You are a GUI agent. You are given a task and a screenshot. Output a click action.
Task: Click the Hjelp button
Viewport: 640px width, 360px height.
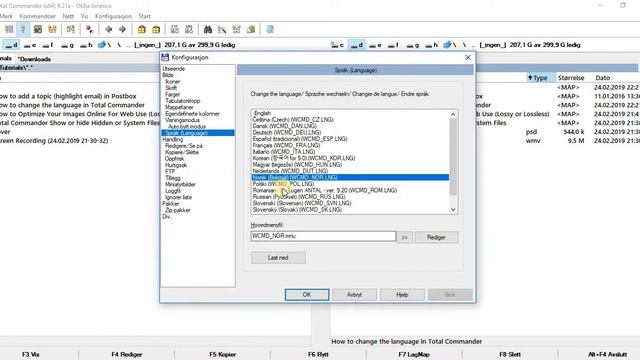(402, 295)
